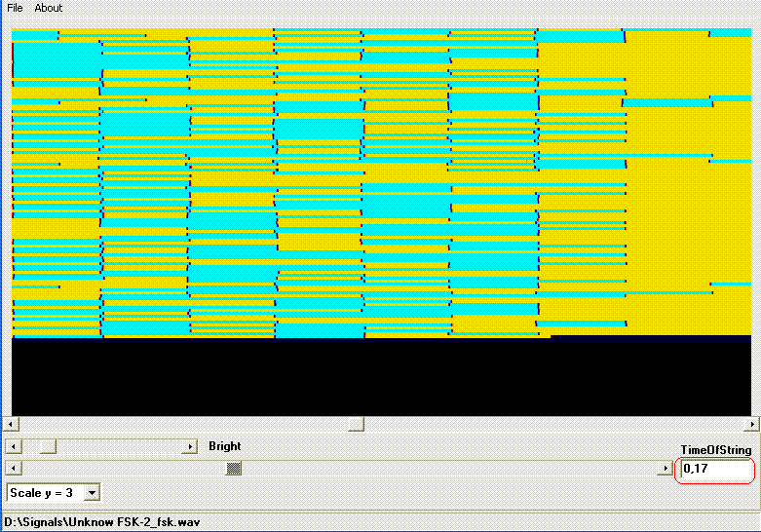Viewport: 761px width, 532px height.
Task: Click the Bright slider thumb
Action: (x=47, y=446)
